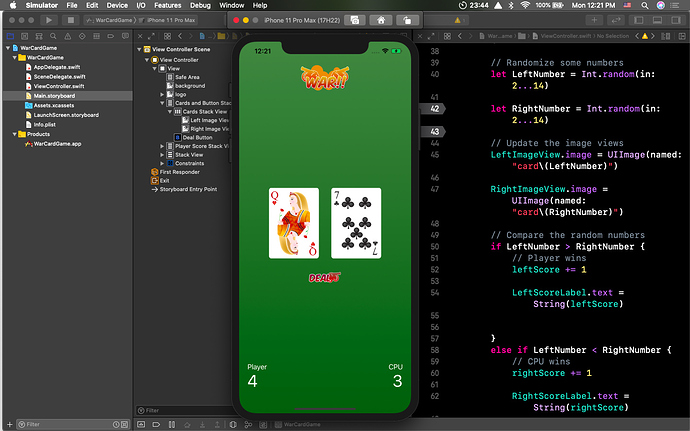This screenshot has height=431, width=690.
Task: Open the Device menu
Action: click(117, 5)
